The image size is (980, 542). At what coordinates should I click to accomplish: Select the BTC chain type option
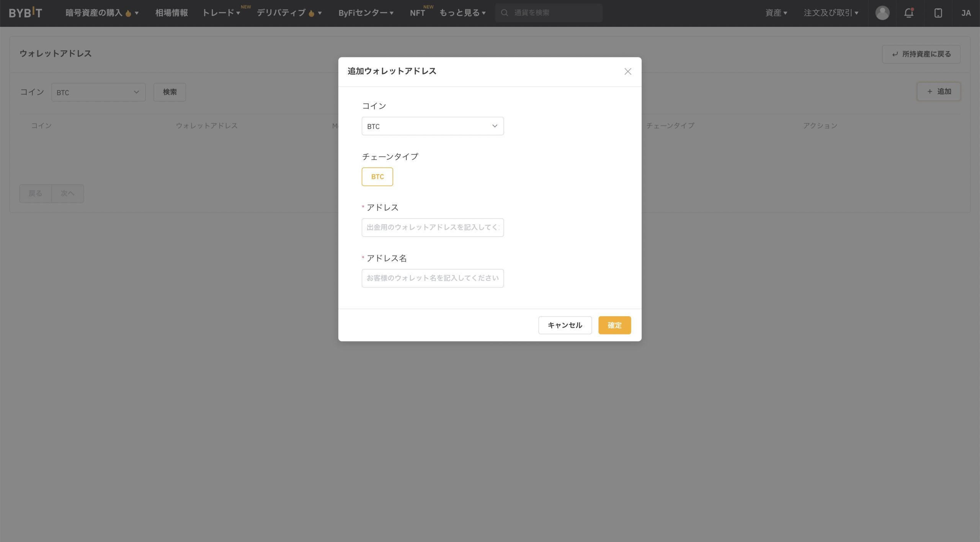coord(377,177)
